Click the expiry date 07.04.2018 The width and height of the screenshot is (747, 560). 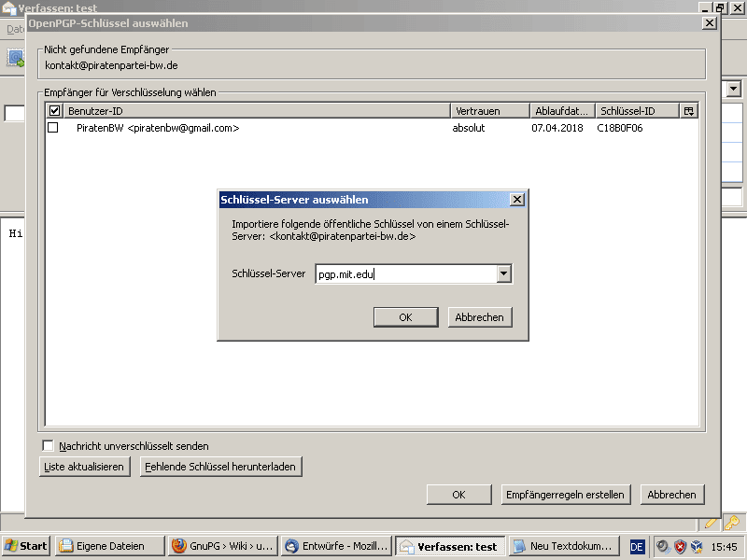(x=557, y=128)
